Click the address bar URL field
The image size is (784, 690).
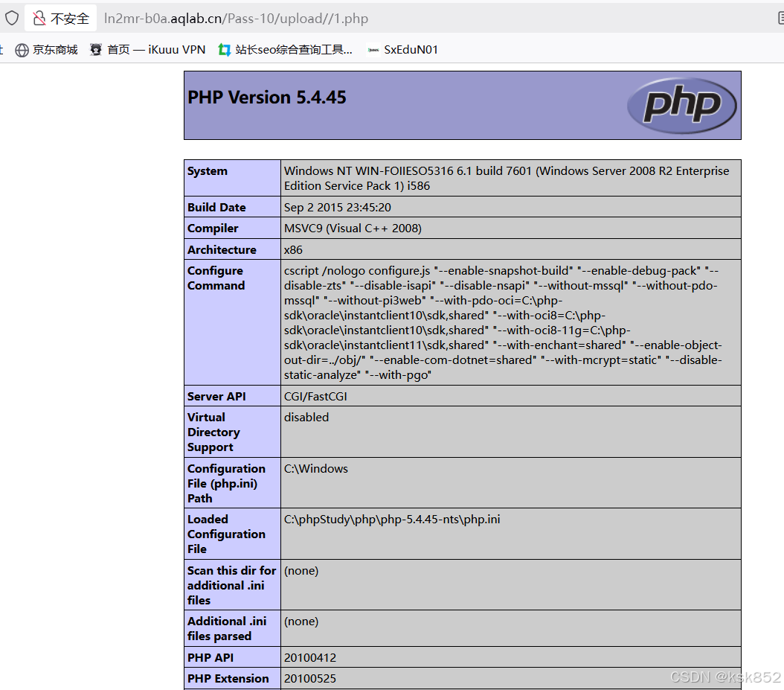[236, 19]
